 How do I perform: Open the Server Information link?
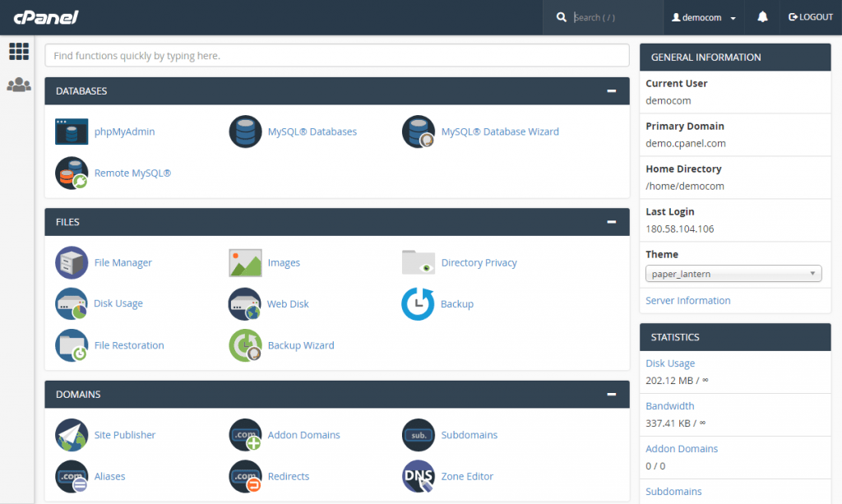click(x=688, y=301)
